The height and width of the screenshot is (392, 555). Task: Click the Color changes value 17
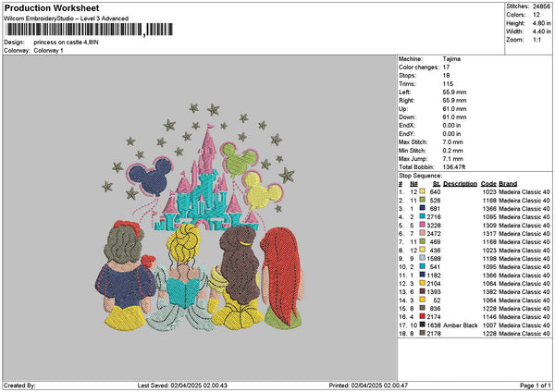446,67
